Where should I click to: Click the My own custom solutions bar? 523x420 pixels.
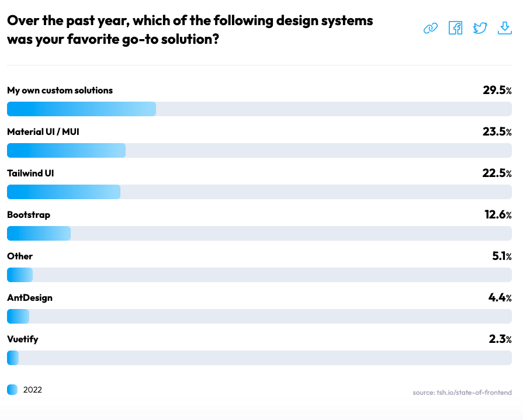click(x=81, y=109)
